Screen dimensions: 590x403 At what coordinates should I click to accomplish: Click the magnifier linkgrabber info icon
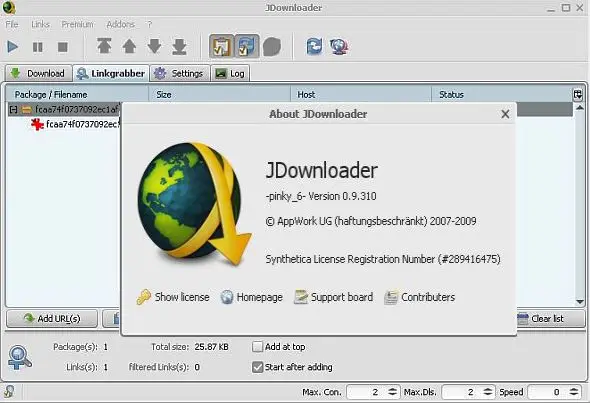coord(20,357)
